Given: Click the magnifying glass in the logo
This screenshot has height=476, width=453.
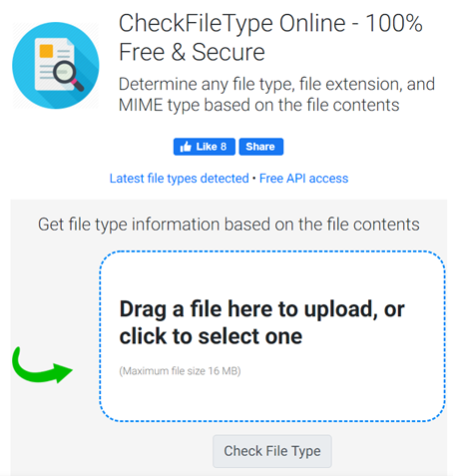Looking at the screenshot, I should click(68, 76).
